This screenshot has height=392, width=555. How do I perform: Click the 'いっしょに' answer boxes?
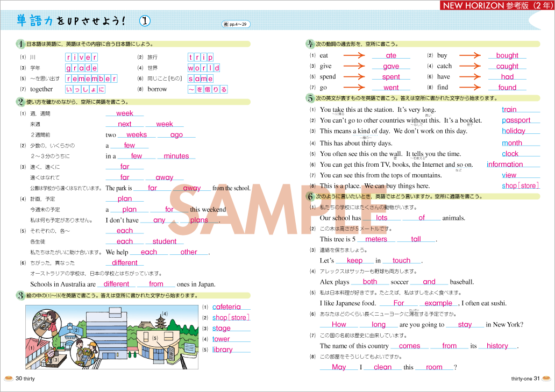(x=85, y=89)
